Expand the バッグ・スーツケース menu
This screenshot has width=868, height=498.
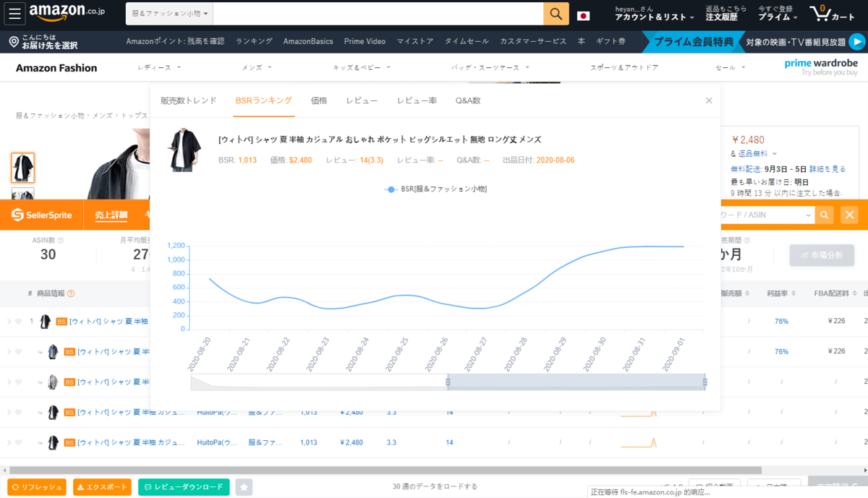[490, 67]
